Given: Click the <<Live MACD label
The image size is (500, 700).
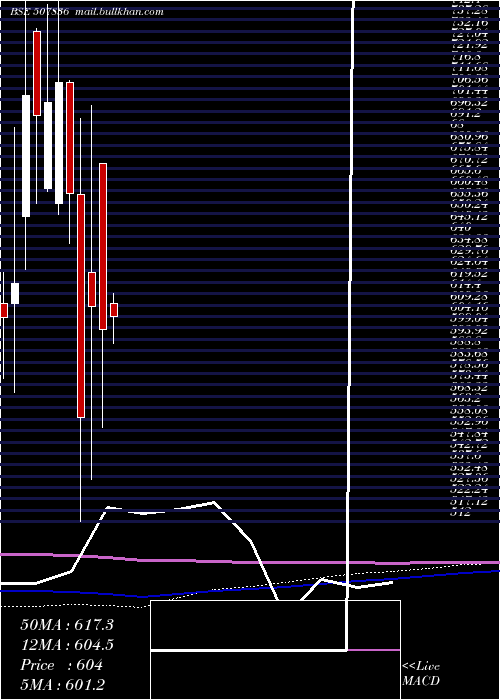Looking at the screenshot, I should (421, 674).
